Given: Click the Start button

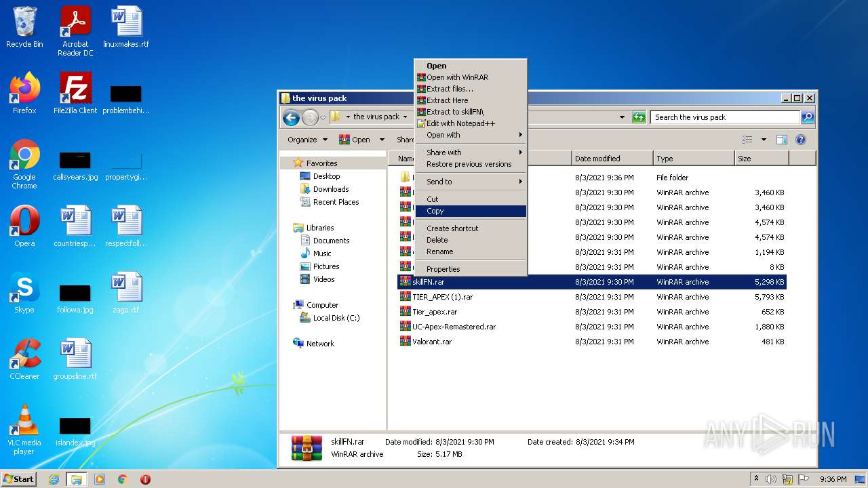Looking at the screenshot, I should coord(19,479).
